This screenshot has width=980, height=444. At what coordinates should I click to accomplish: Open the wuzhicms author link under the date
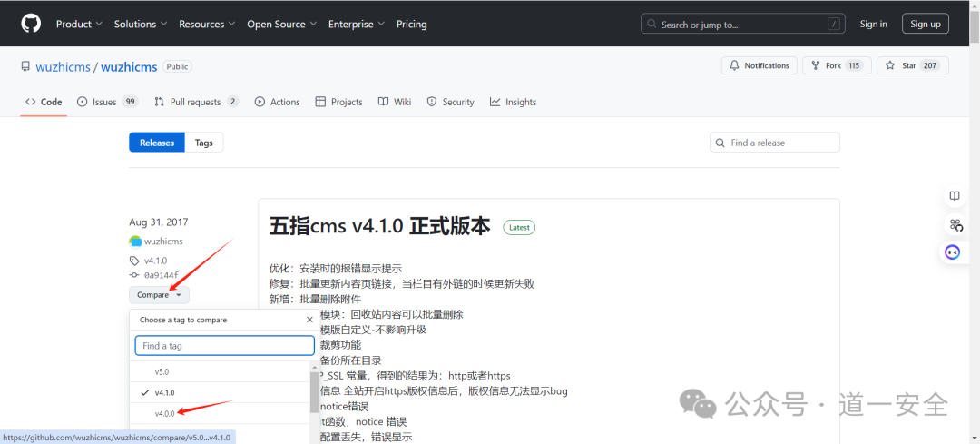[x=163, y=242]
